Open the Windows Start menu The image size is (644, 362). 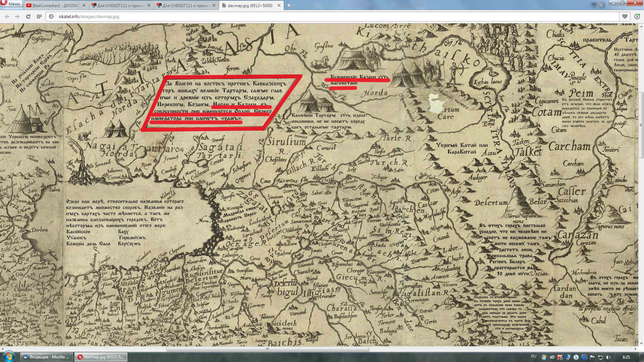(x=9, y=357)
